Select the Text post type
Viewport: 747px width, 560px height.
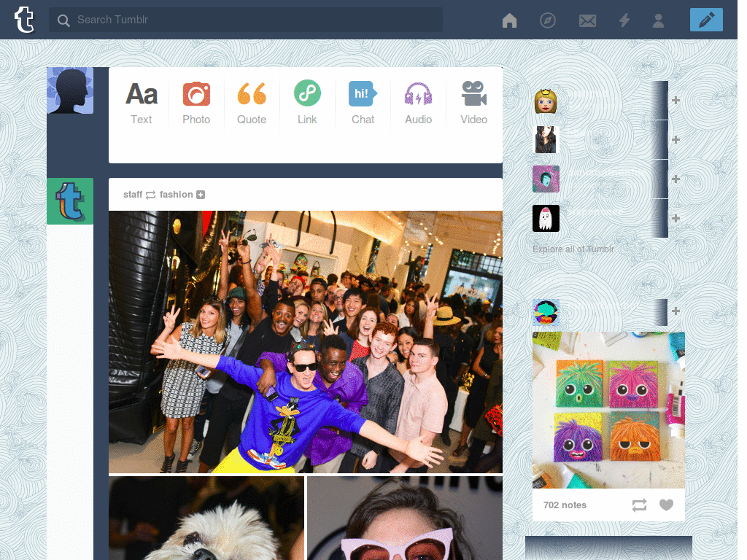(x=141, y=102)
